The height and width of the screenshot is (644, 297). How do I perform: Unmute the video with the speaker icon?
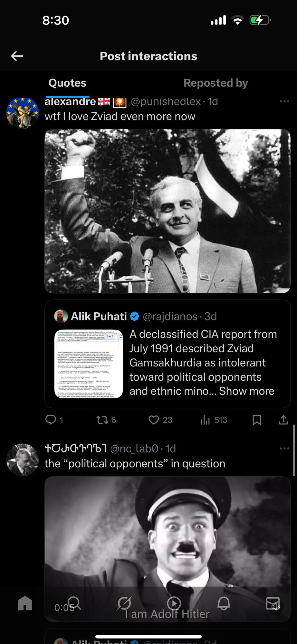(x=274, y=607)
